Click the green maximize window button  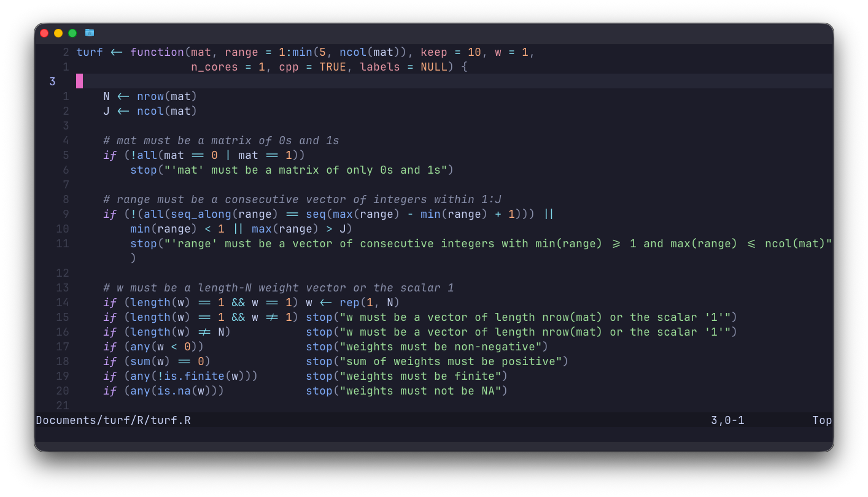(x=72, y=33)
